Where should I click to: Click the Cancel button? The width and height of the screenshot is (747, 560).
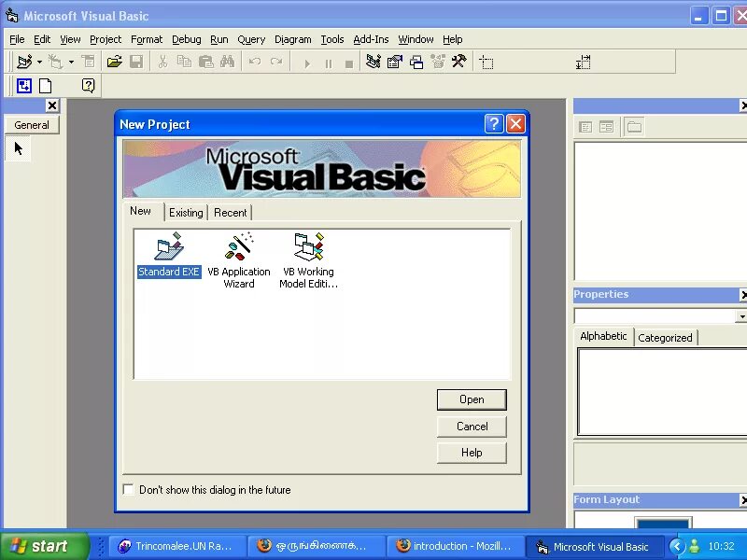[472, 427]
